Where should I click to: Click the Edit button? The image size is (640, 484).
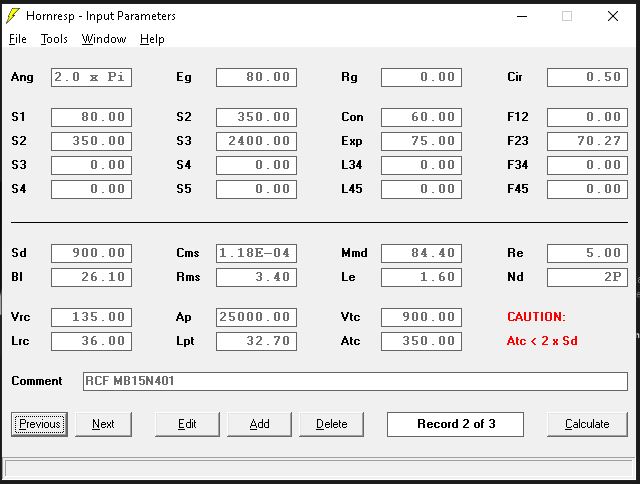[187, 424]
